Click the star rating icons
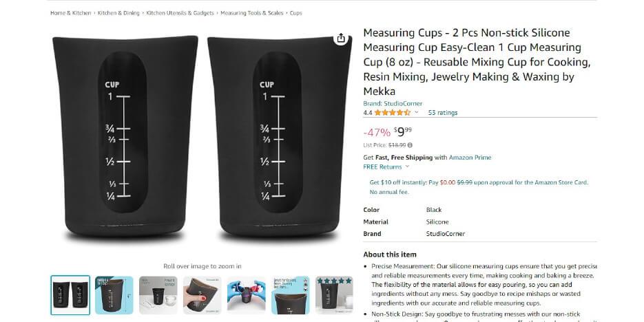 coord(392,112)
